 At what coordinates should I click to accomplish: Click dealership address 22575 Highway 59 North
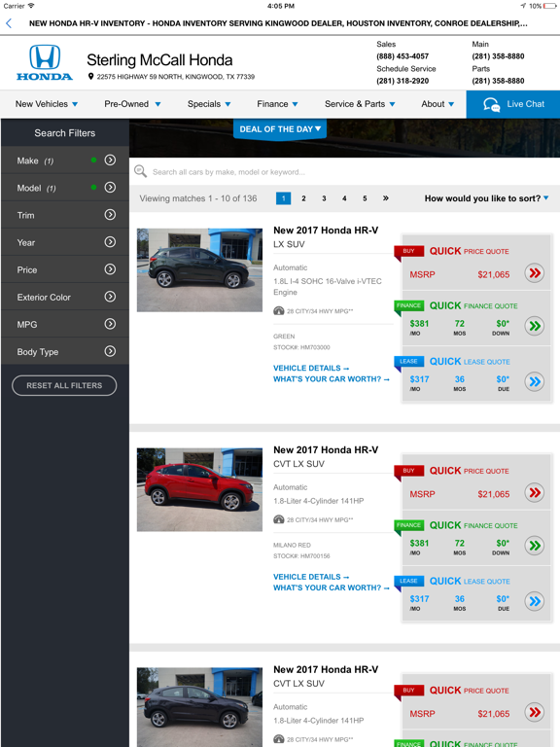(x=176, y=76)
